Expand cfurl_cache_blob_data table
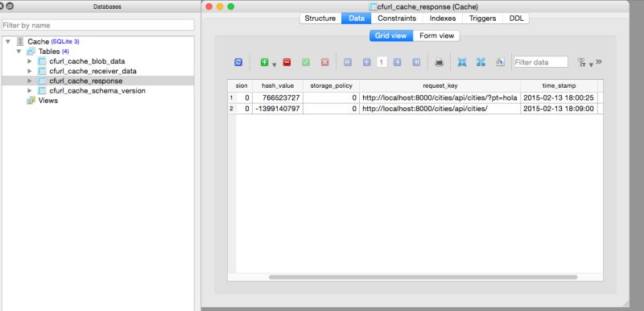 pos(29,61)
